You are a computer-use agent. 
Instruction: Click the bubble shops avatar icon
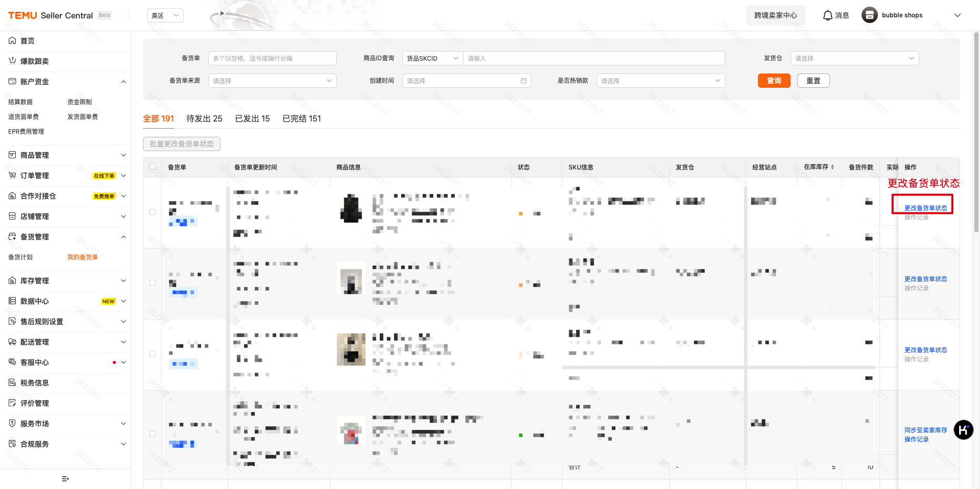869,15
